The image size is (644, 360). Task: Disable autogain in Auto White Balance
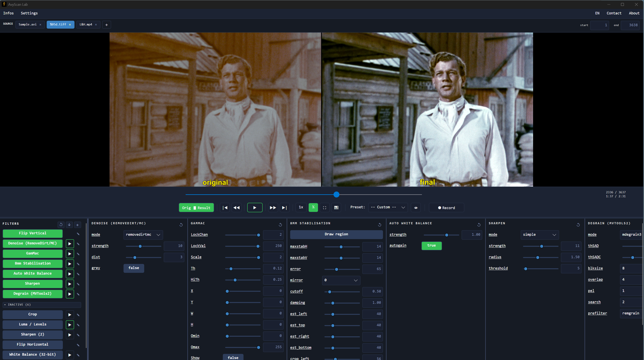click(431, 246)
